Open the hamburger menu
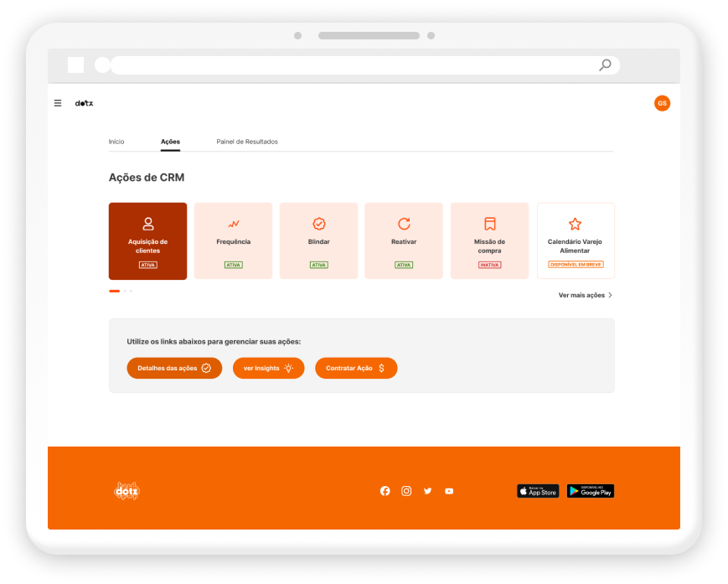This screenshot has height=584, width=728. (x=58, y=103)
